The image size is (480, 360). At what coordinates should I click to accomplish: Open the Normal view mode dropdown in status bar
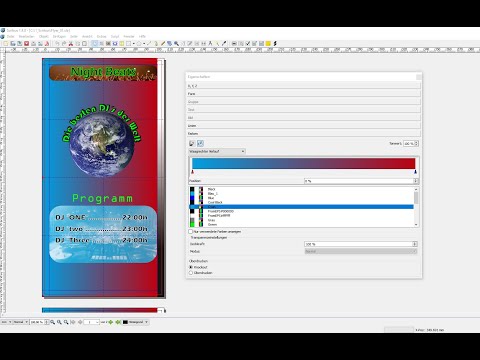pos(21,322)
